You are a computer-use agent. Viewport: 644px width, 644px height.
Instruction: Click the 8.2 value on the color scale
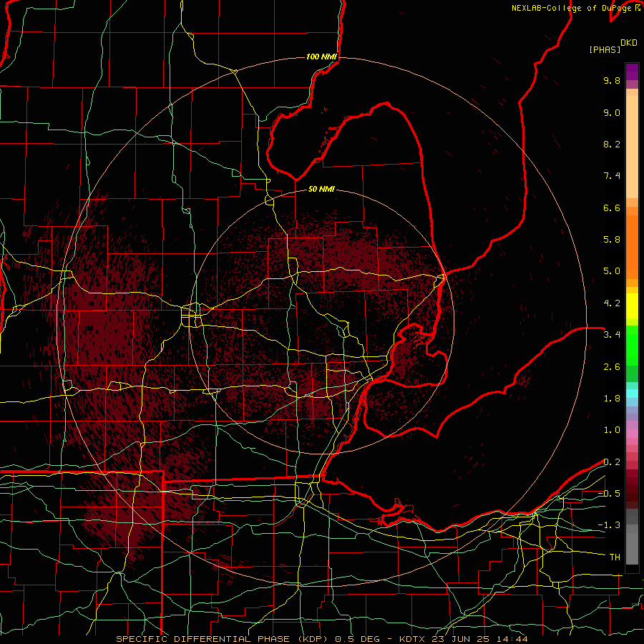click(612, 144)
